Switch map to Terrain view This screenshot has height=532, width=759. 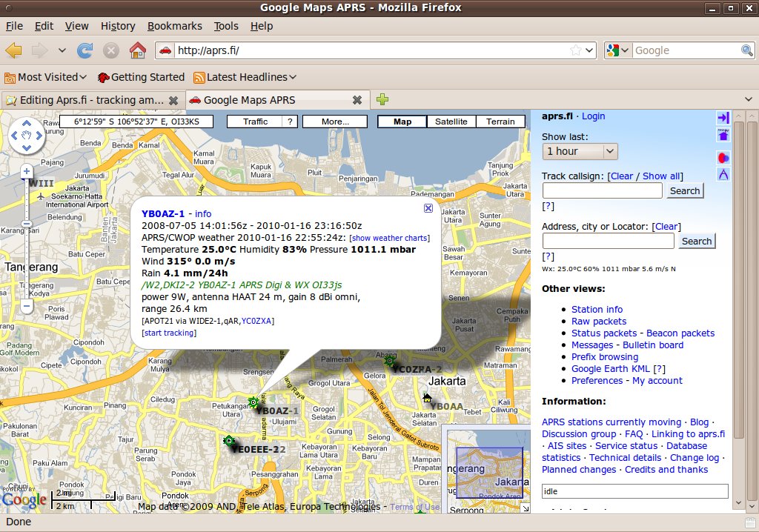coord(500,122)
